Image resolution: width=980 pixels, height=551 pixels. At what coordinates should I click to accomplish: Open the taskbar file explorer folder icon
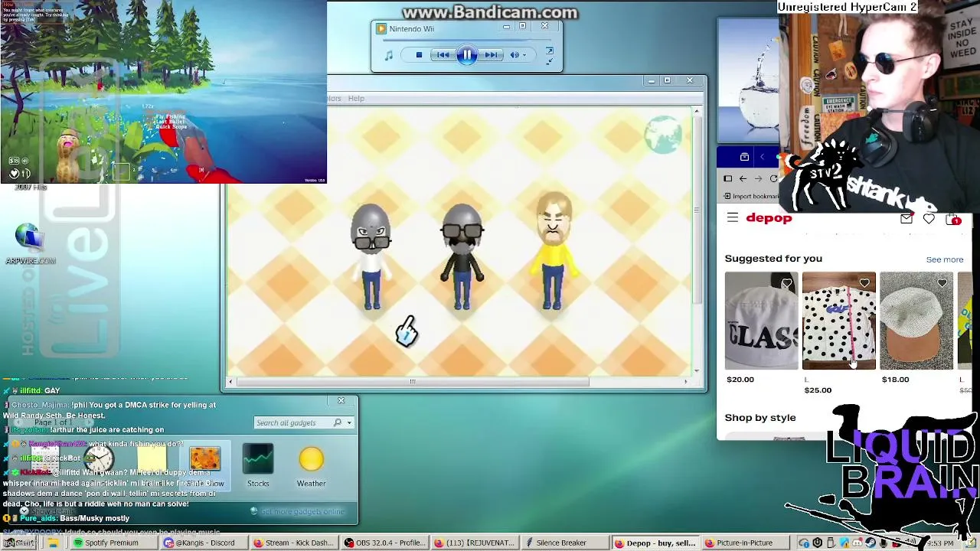(x=53, y=543)
